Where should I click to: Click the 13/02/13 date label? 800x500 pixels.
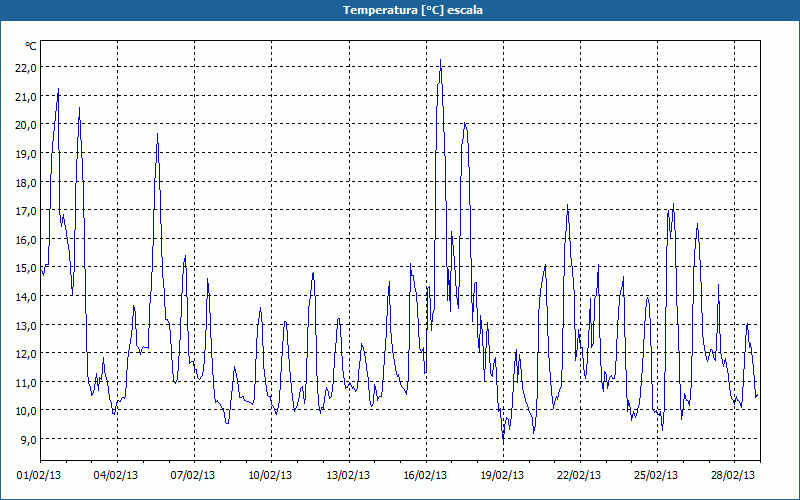click(348, 476)
